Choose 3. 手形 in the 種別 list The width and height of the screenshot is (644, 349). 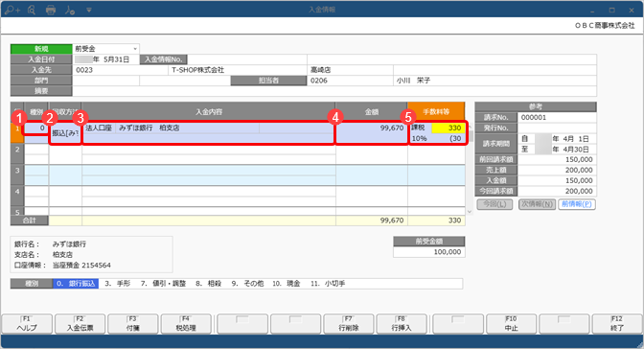(x=118, y=284)
